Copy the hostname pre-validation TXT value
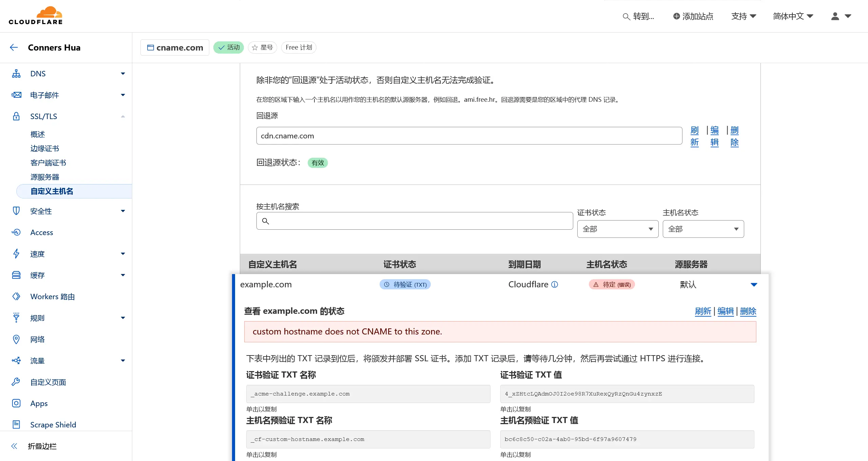 click(627, 439)
